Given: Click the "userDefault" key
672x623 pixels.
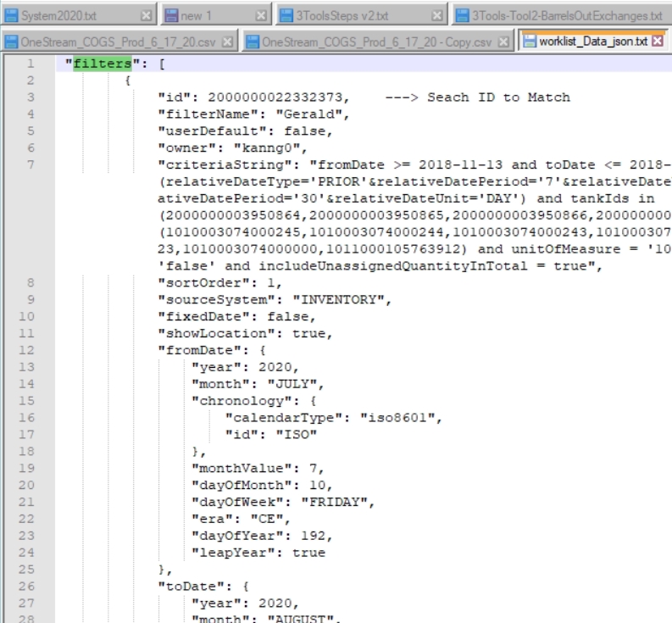Looking at the screenshot, I should (213, 131).
